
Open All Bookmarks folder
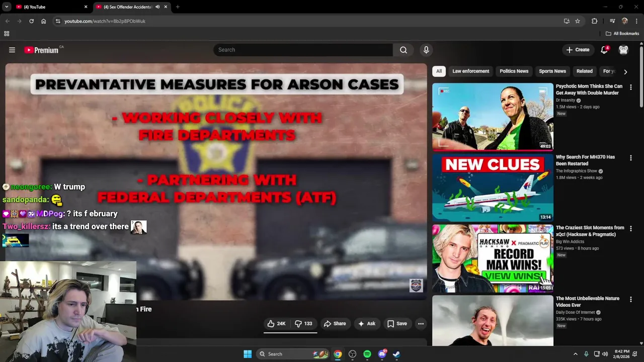[x=622, y=34]
